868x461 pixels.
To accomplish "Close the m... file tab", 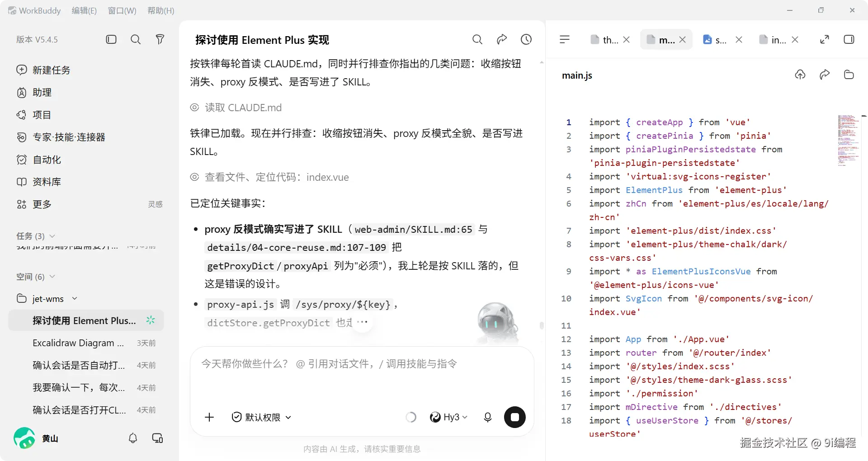I will point(683,40).
